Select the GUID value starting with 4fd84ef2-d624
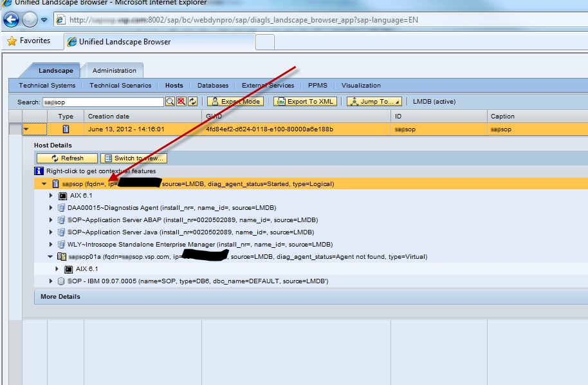588x385 pixels. [270, 129]
